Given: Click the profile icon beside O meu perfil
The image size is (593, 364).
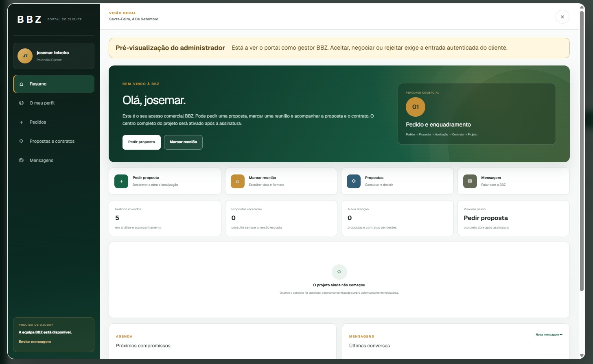Looking at the screenshot, I should coord(21,103).
